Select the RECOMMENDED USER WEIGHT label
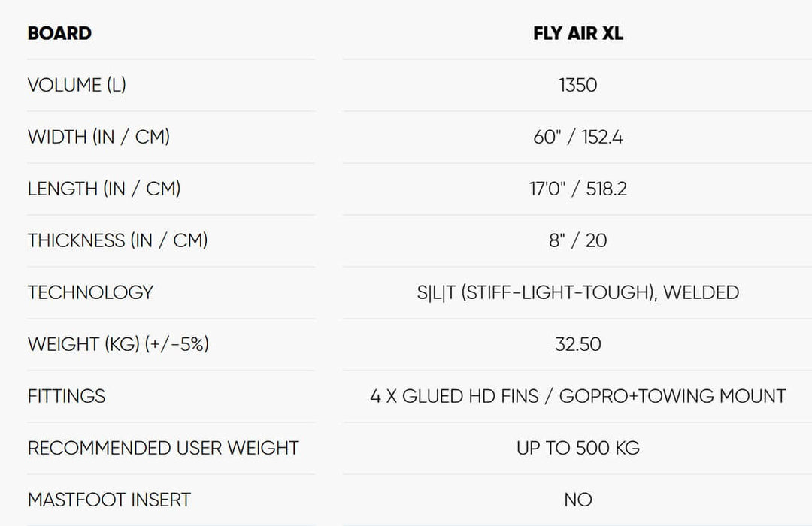 tap(163, 448)
